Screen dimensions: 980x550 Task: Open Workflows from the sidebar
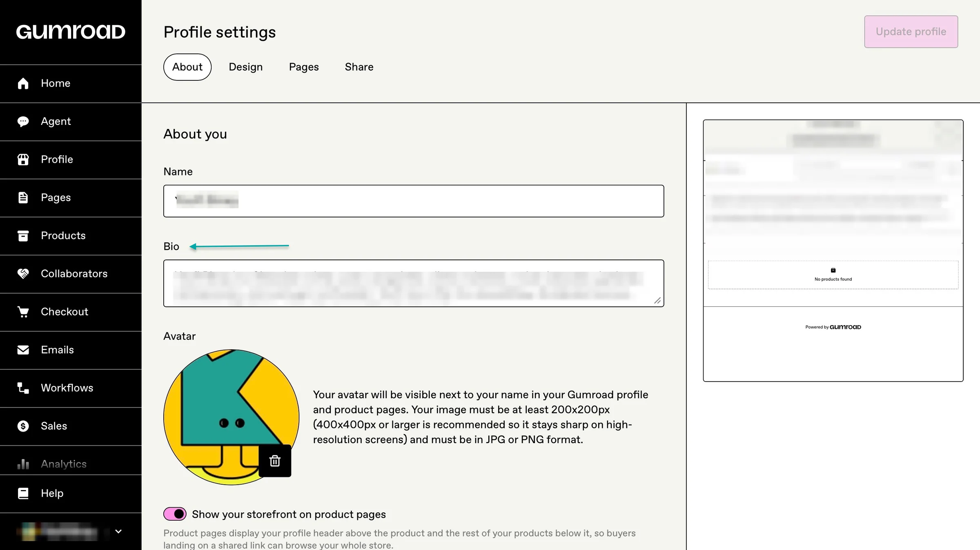point(71,388)
